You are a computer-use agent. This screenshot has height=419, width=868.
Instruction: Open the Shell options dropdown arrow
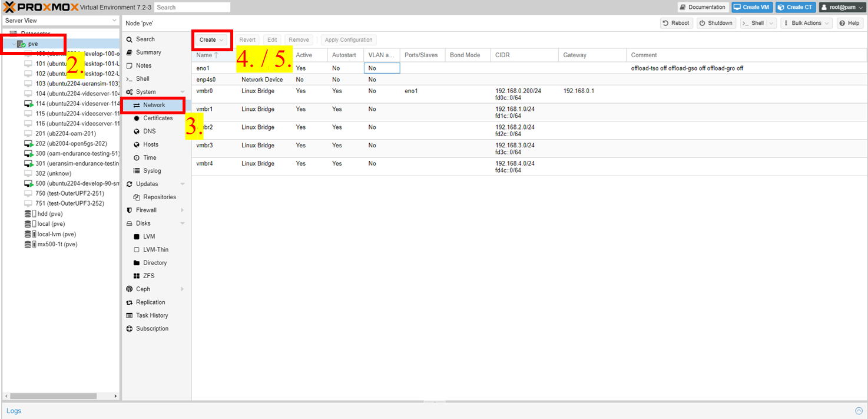(771, 23)
